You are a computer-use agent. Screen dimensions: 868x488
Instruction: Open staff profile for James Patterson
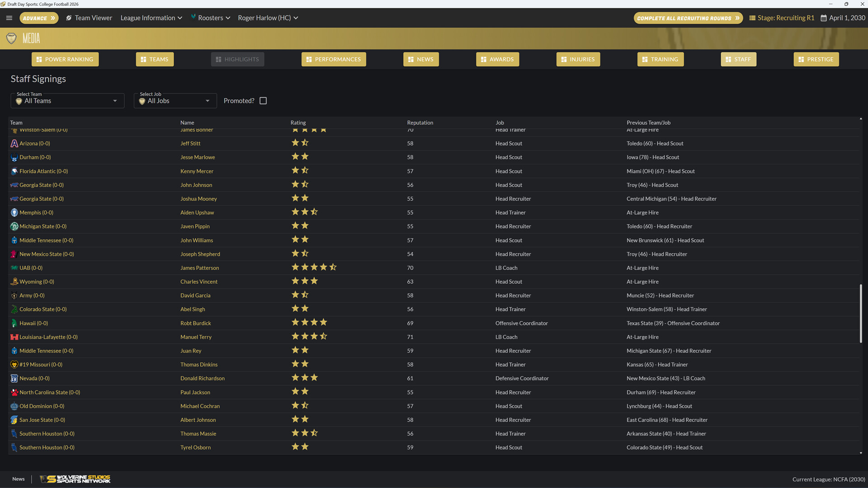click(199, 267)
